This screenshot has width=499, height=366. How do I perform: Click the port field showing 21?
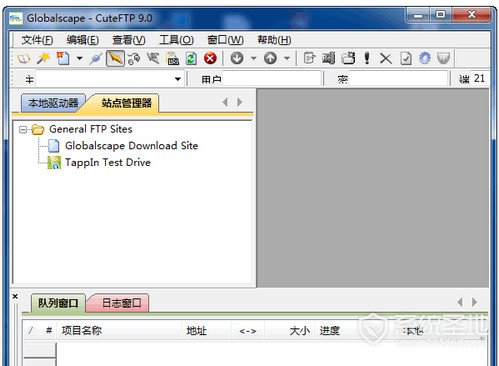coord(480,79)
